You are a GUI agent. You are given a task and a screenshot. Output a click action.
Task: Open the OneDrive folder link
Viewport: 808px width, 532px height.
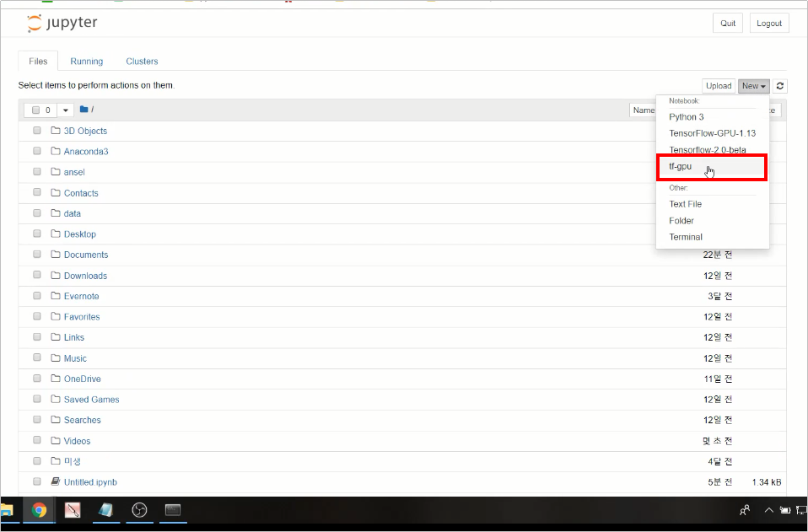(83, 379)
